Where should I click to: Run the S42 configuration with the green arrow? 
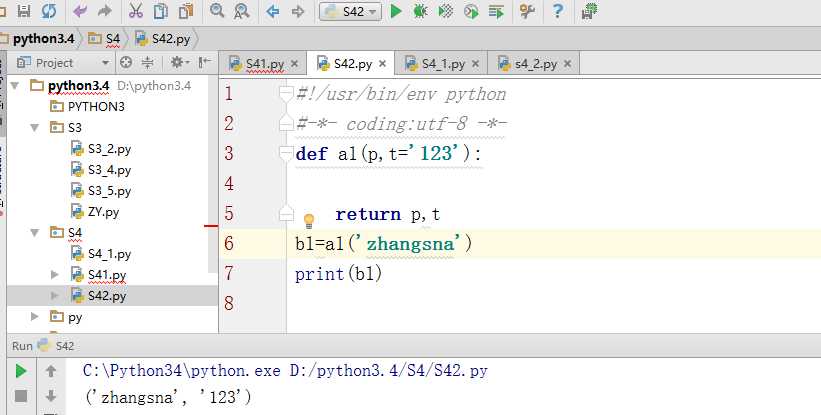click(x=396, y=11)
